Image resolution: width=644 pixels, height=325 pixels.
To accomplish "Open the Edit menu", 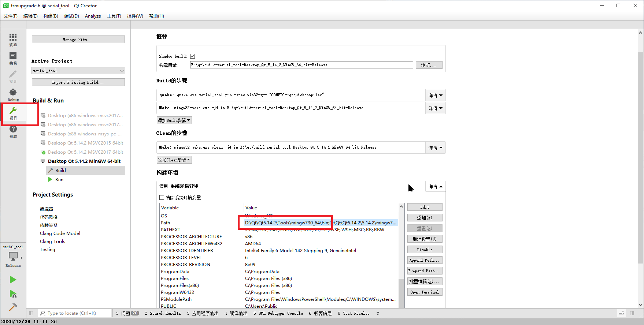I will [30, 16].
